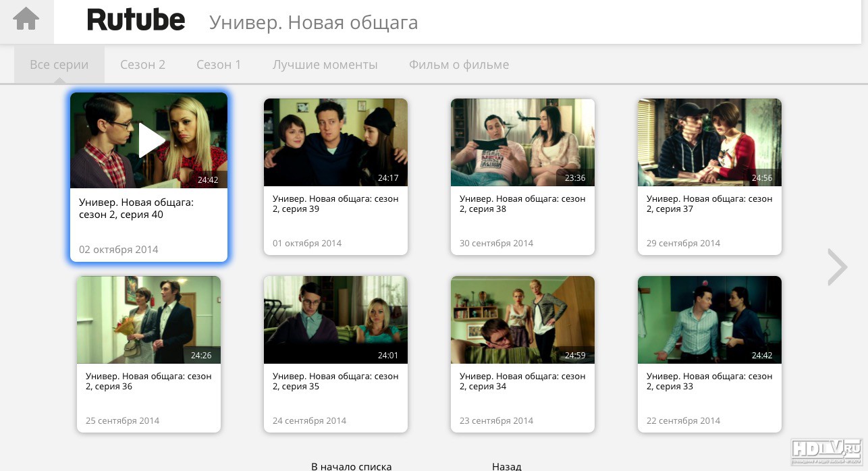Switch to Фильм о фильме tab
Image resolution: width=868 pixels, height=471 pixels.
tap(458, 65)
